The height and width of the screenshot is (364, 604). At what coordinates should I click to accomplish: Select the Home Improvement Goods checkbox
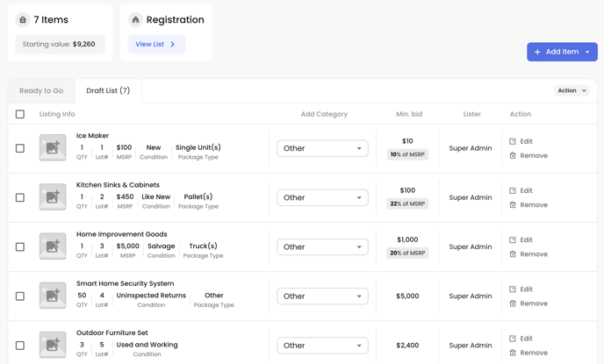pyautogui.click(x=20, y=247)
